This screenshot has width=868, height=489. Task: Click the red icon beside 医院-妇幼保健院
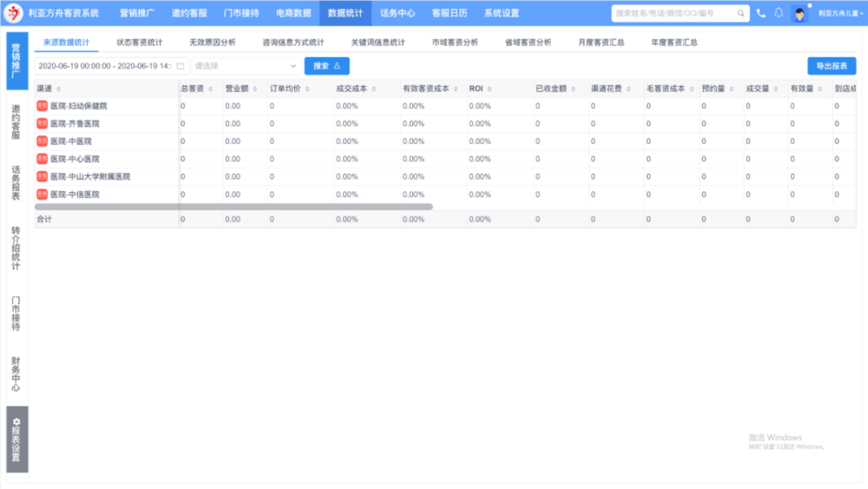click(42, 105)
